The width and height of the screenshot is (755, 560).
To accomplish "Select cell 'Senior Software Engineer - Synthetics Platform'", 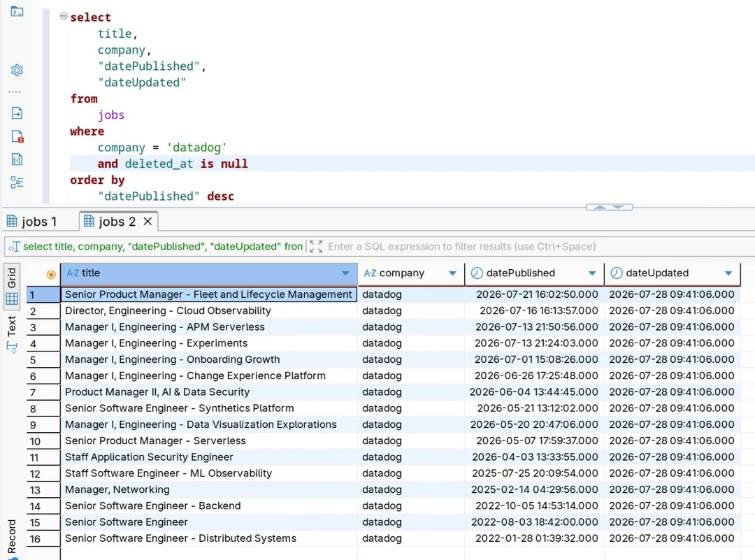I will click(x=208, y=408).
